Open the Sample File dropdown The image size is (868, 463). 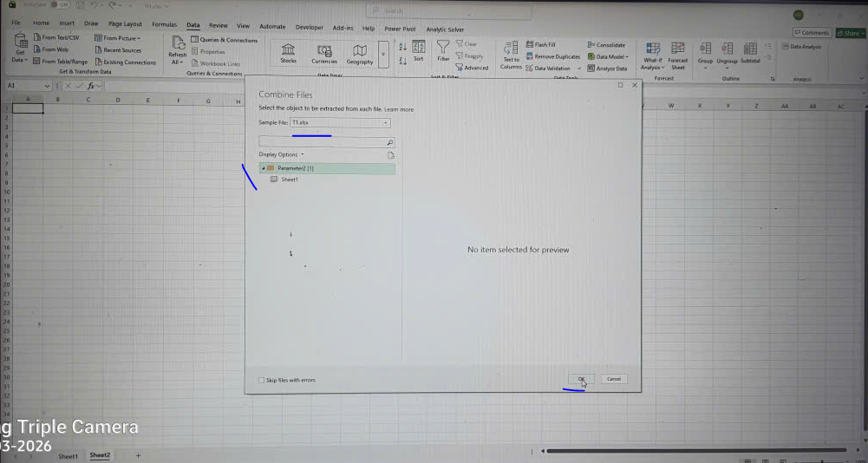pos(386,123)
